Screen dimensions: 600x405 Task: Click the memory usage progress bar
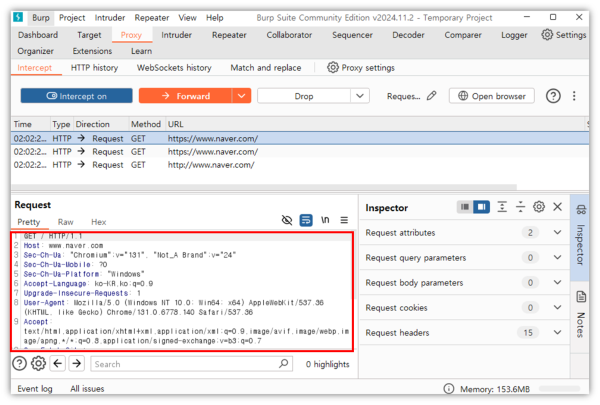[x=559, y=389]
